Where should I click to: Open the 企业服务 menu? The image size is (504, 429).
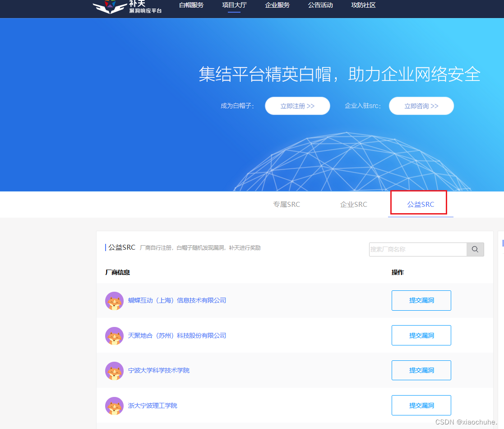coord(277,5)
